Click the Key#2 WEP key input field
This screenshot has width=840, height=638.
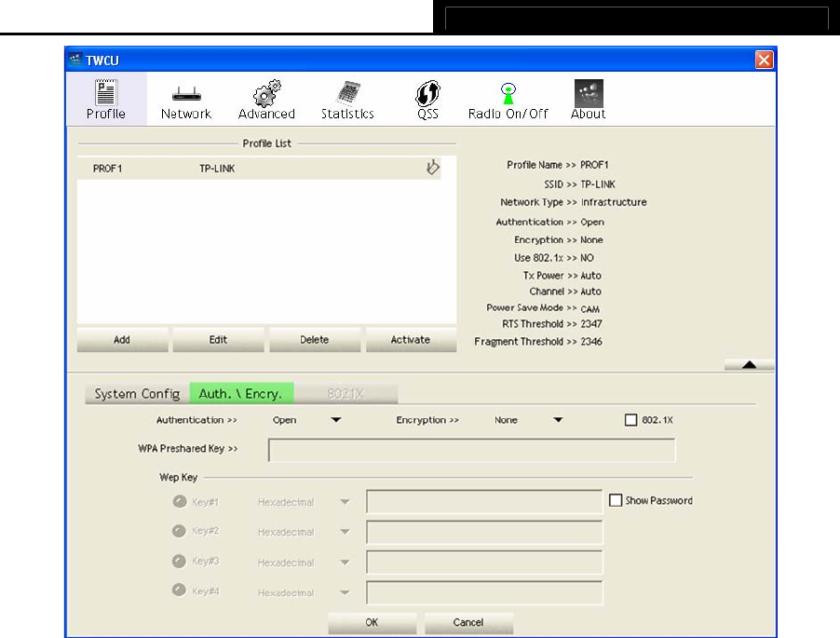coord(484,532)
